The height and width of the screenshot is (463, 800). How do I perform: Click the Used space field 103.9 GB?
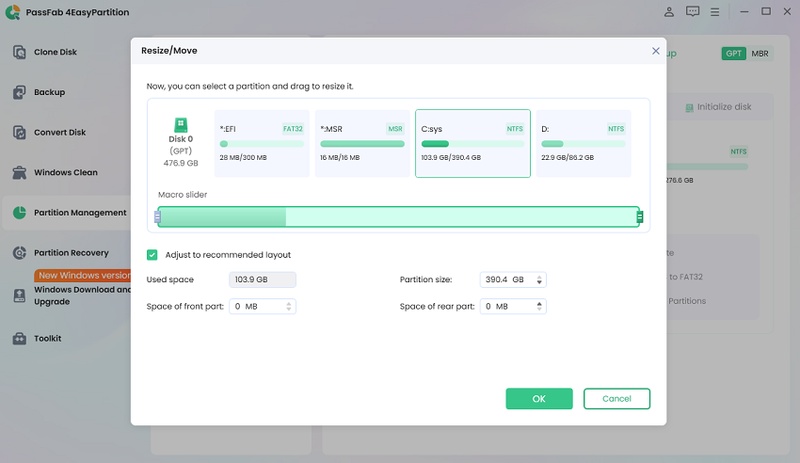point(262,280)
